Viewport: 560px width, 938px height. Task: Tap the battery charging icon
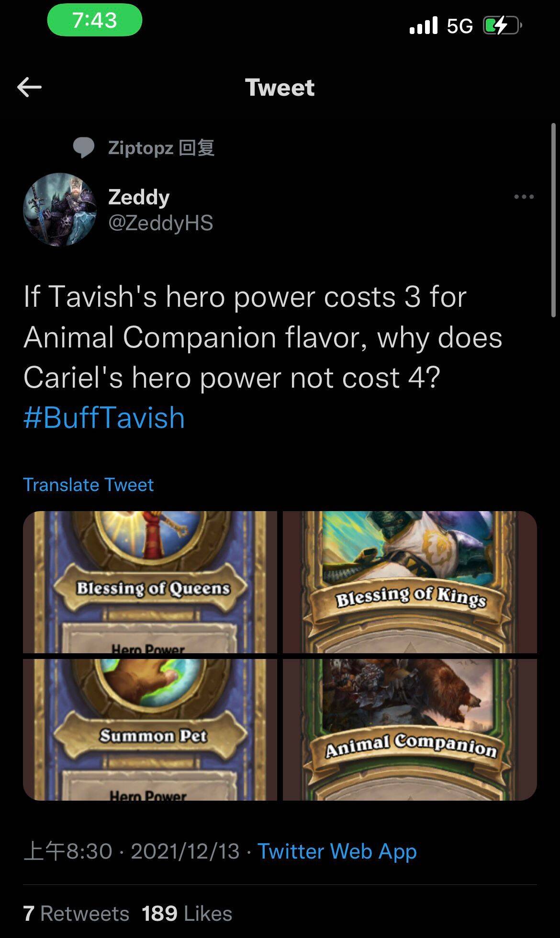click(x=502, y=26)
